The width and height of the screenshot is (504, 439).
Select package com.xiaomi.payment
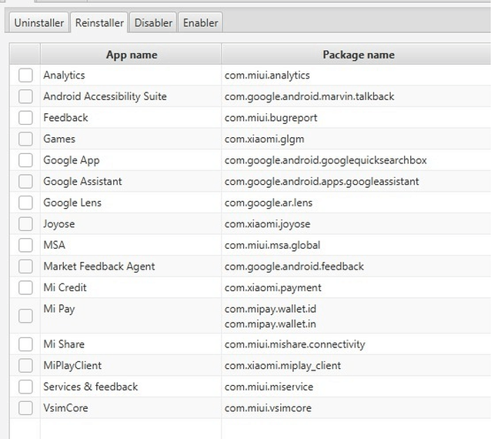273,287
